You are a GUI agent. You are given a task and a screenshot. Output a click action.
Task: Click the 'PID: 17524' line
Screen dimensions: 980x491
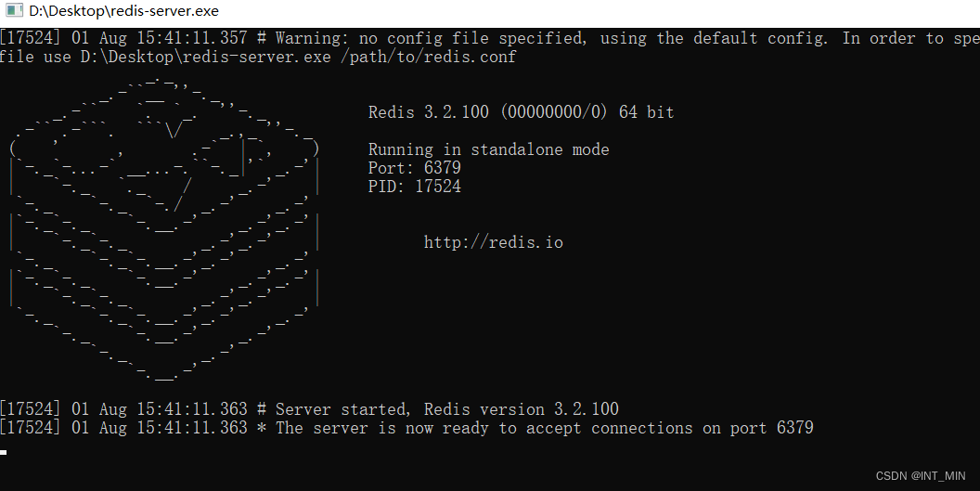415,187
